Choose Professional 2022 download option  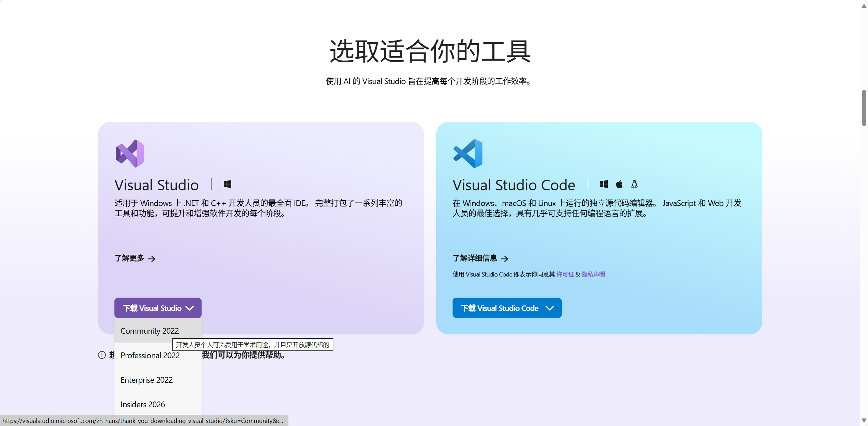(x=150, y=356)
